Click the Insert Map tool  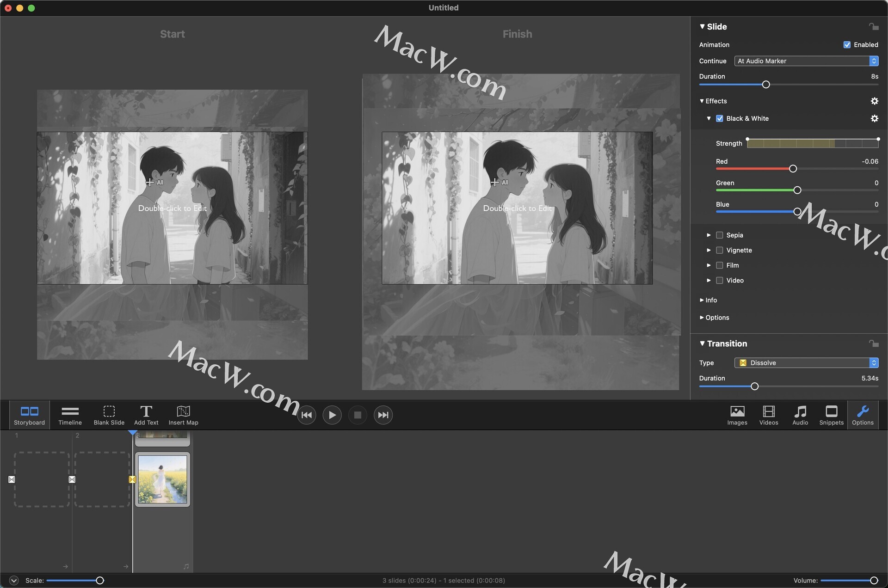point(183,415)
